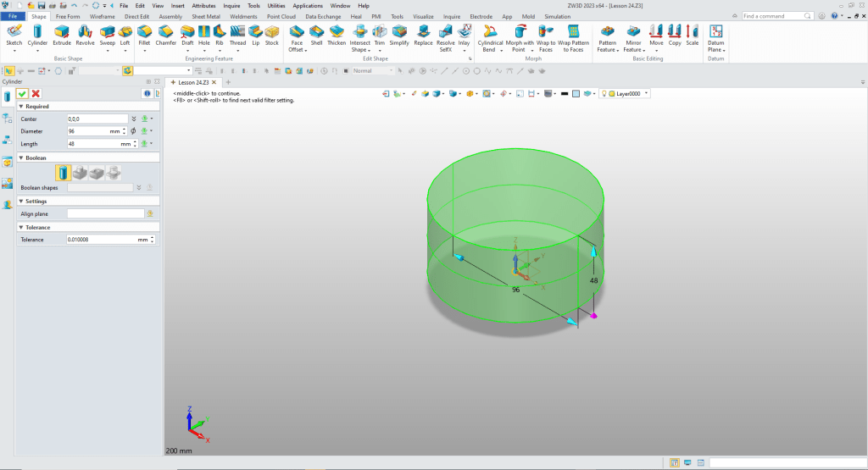The height and width of the screenshot is (470, 868).
Task: Select the Base boolean option (first boolean icon)
Action: tap(64, 173)
